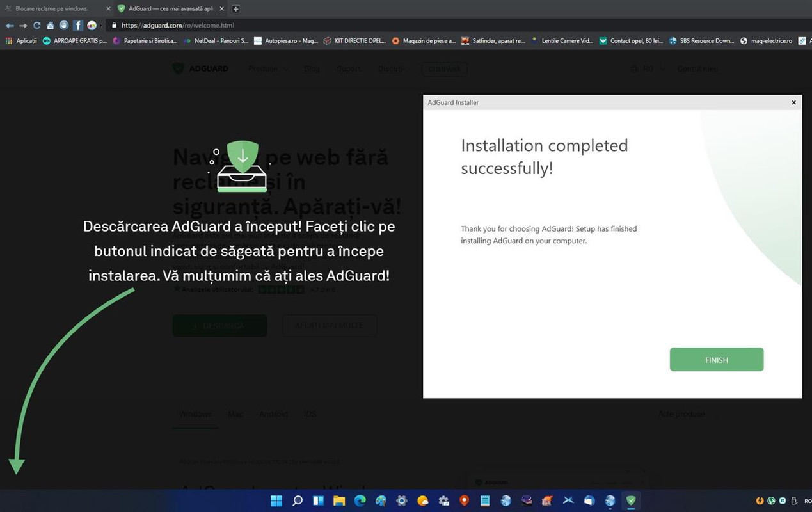The image size is (812, 512).
Task: Launch Microsoft Edge from taskbar
Action: (360, 500)
